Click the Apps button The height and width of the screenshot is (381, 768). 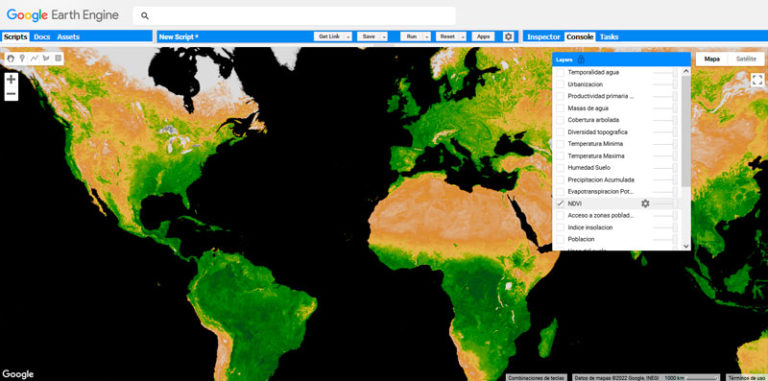(x=483, y=37)
